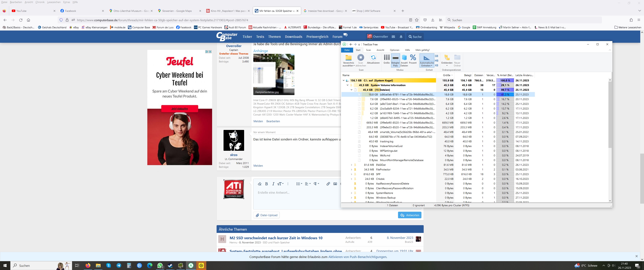Open the Ansicht ribbon tab
The image size is (644, 270).
[x=380, y=50]
